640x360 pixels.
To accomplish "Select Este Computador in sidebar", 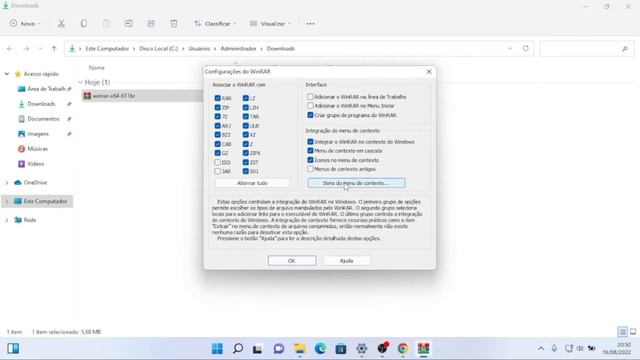I will pos(38,201).
